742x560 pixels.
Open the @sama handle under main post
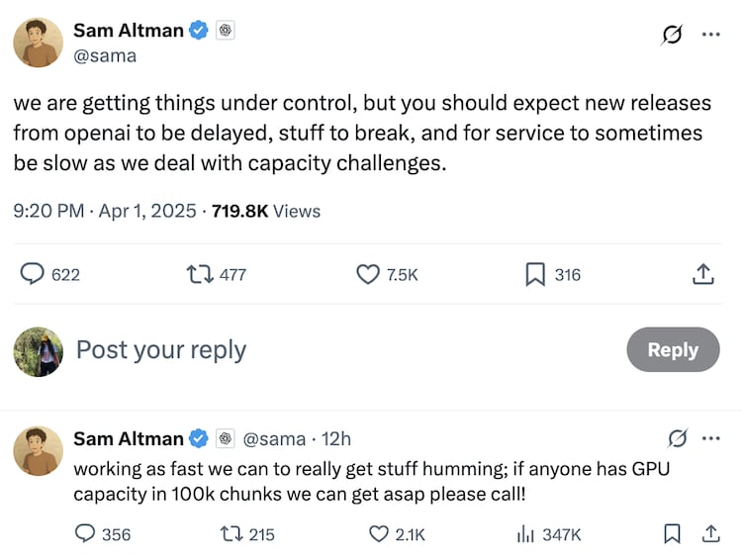point(105,55)
